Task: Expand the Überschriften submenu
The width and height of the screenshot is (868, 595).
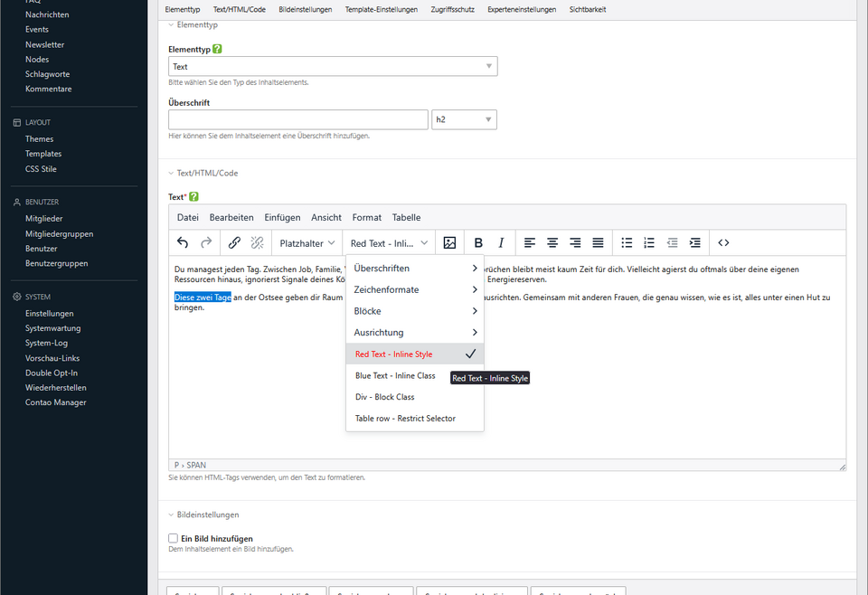Action: coord(415,269)
